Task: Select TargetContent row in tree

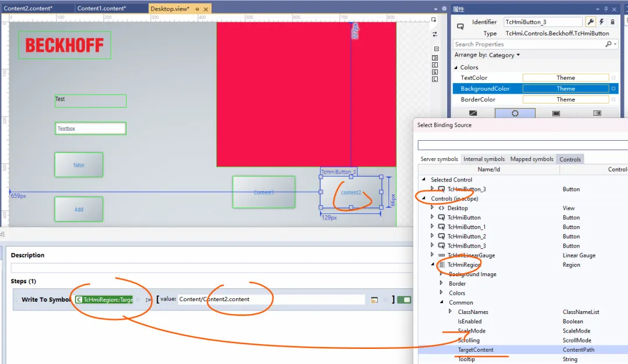Action: click(523, 349)
